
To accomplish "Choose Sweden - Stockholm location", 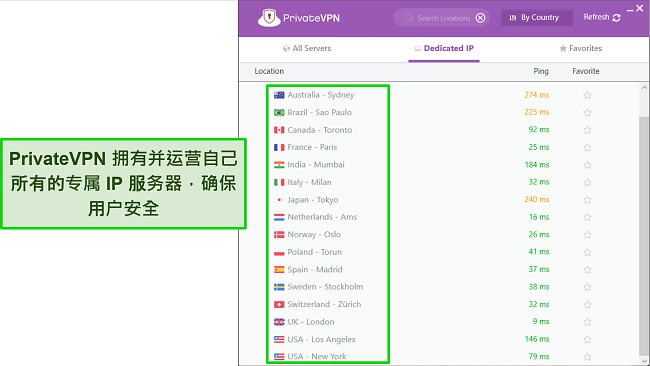I will tap(325, 287).
